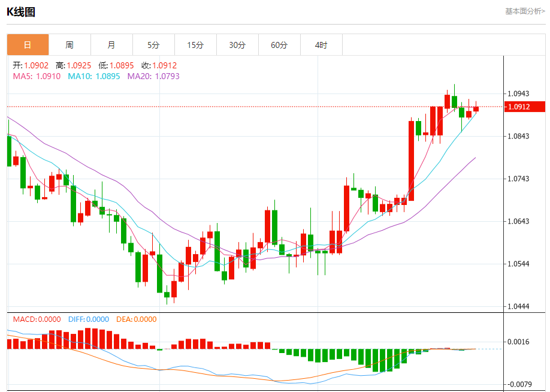Viewport: 550px width, 392px height.
Task: Click the 高: 1.0925 high price
Action: click(73, 65)
